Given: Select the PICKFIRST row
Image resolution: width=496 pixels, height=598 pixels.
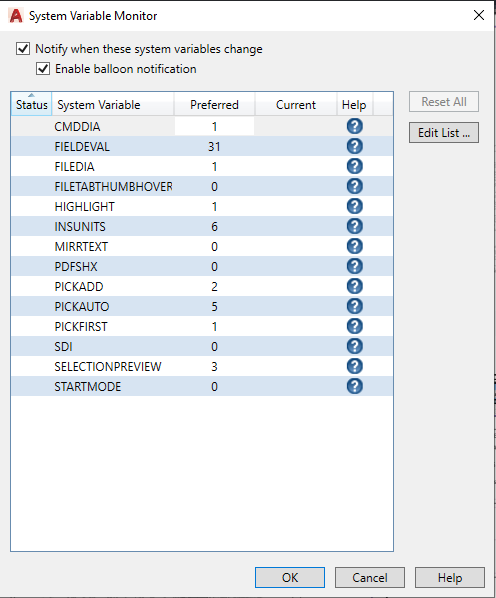Looking at the screenshot, I should click(202, 326).
